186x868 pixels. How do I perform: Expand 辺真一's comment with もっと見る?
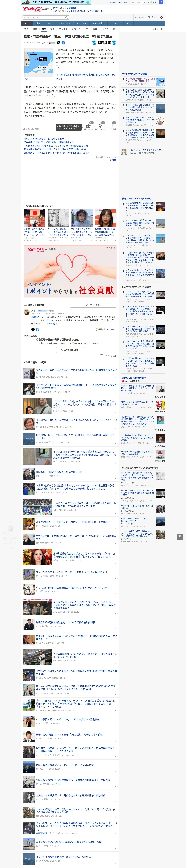52,324
